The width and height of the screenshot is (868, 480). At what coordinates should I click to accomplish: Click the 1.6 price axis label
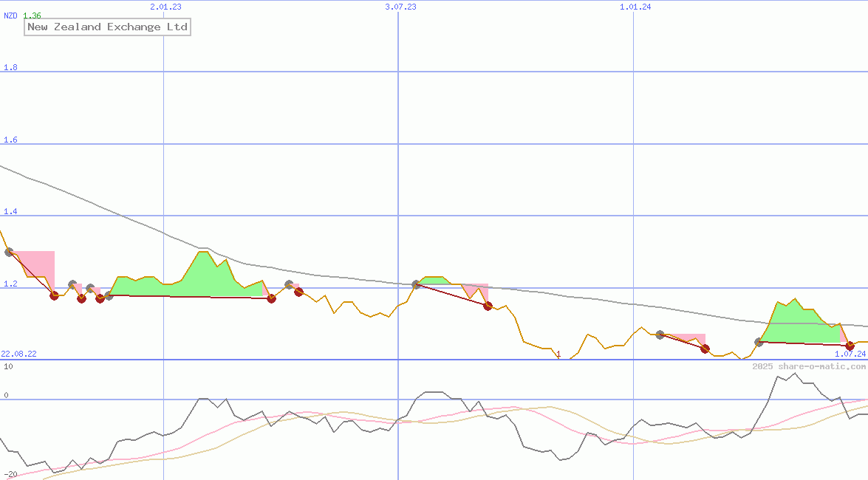[10, 140]
